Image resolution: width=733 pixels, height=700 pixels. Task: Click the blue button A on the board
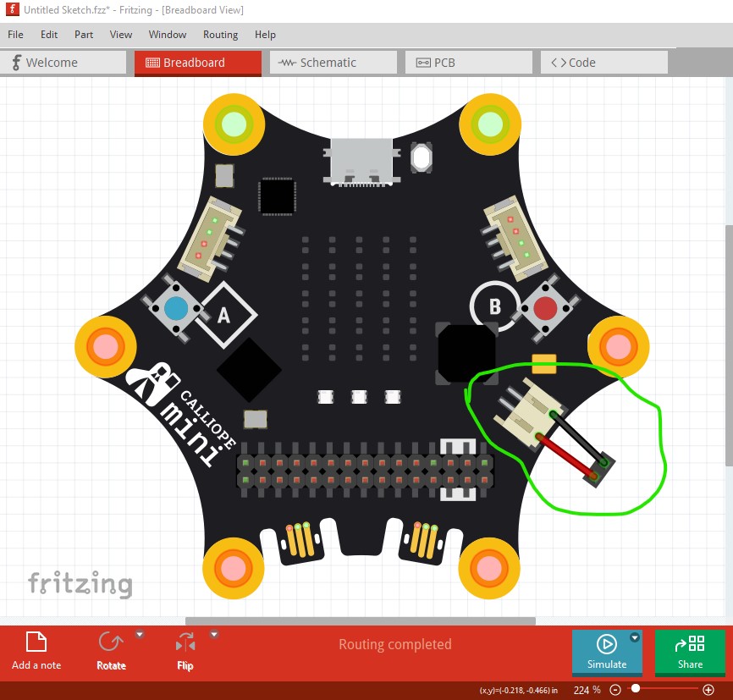click(x=176, y=309)
